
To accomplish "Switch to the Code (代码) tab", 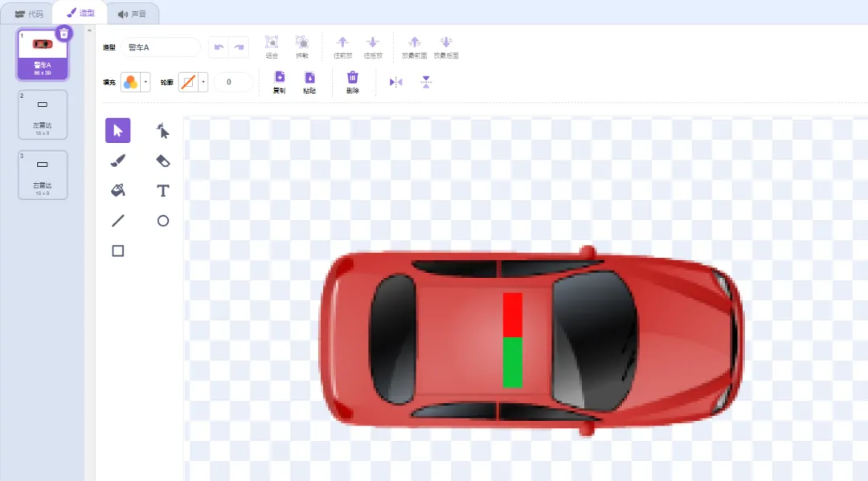I will pos(29,14).
